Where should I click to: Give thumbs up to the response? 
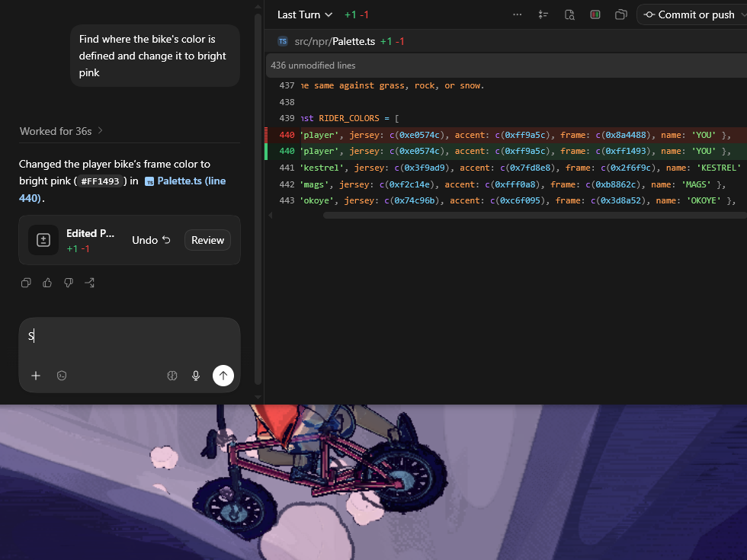pyautogui.click(x=47, y=283)
